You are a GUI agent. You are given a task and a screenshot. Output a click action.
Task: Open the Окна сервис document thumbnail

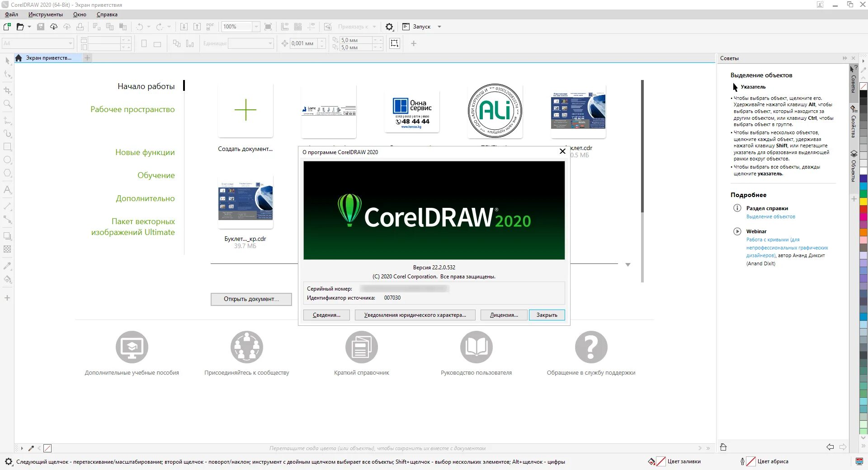pos(412,112)
